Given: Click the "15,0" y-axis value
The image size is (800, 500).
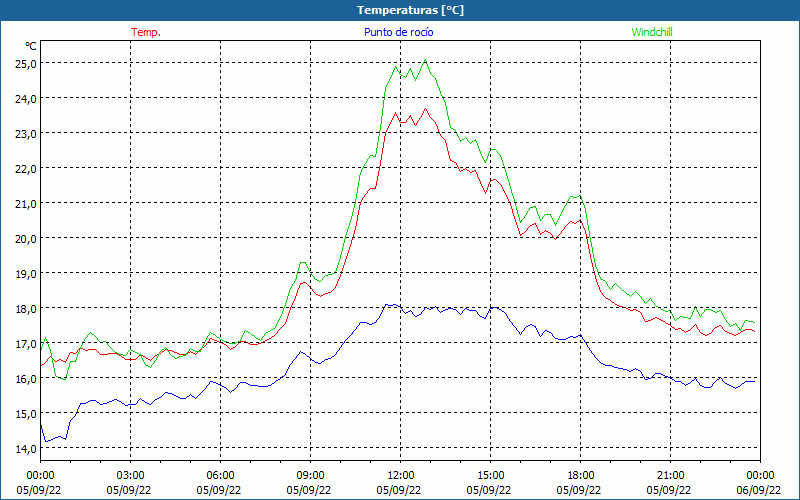Looking at the screenshot, I should point(25,414).
